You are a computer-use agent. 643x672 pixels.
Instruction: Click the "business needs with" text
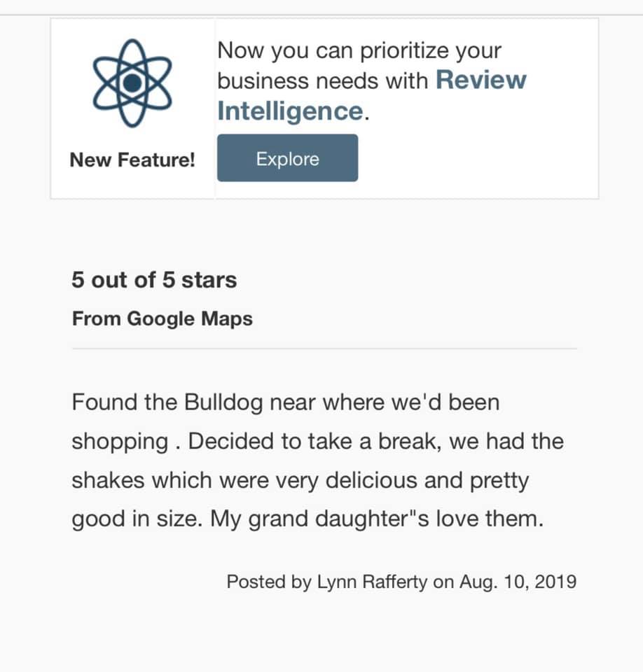322,80
